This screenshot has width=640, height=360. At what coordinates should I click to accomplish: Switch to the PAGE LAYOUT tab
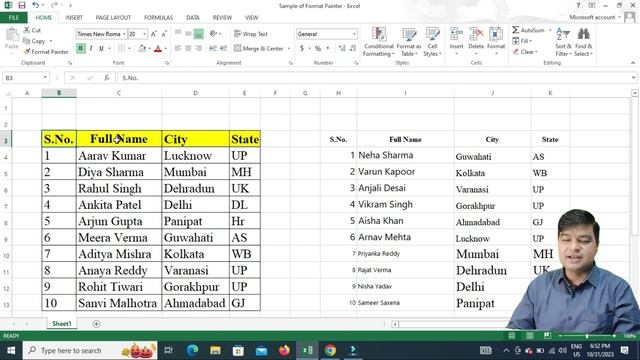pos(113,18)
